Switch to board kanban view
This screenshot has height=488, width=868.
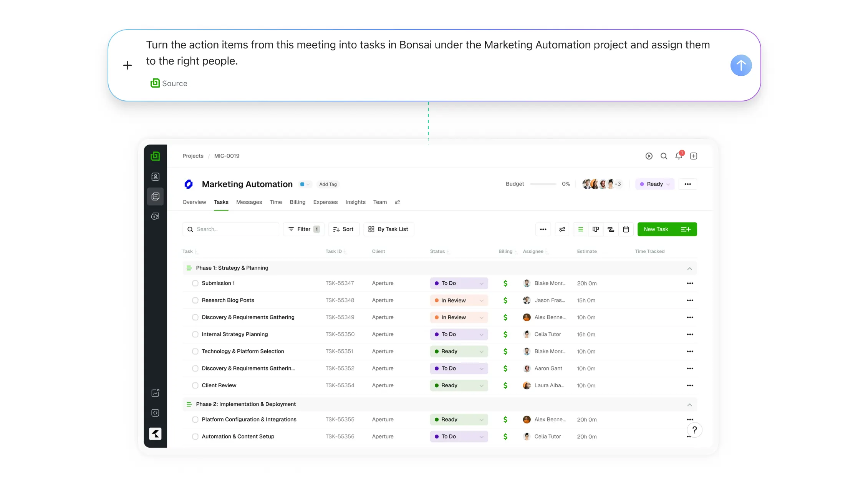[596, 229]
